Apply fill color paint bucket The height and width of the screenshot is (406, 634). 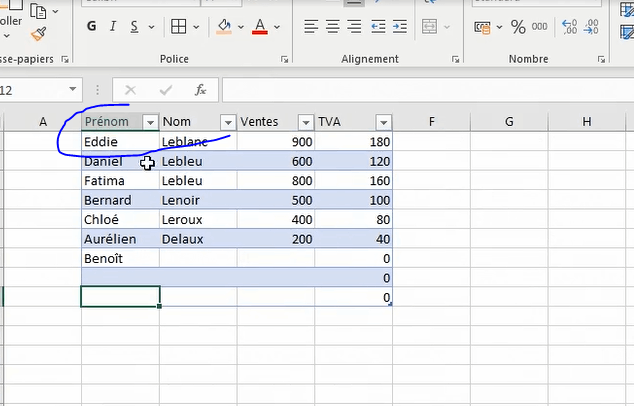click(224, 27)
